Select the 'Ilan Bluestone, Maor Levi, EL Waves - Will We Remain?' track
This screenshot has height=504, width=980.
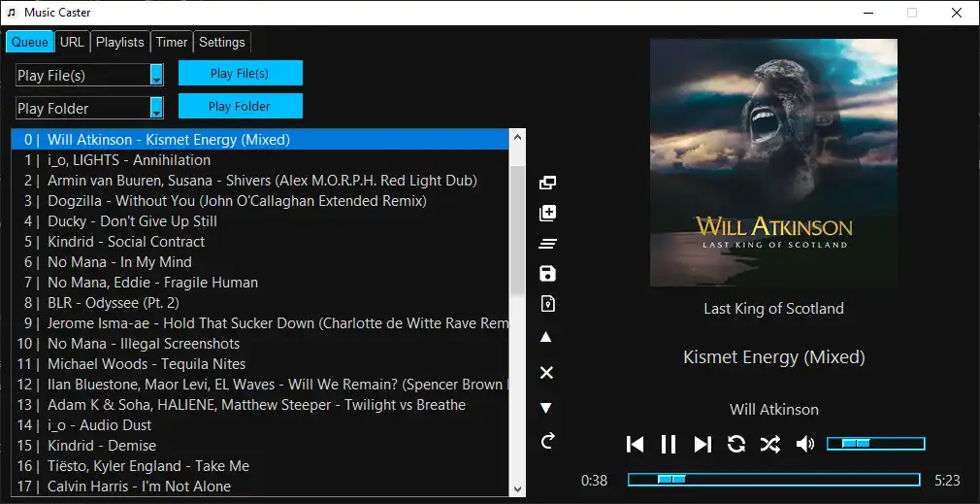click(x=260, y=384)
